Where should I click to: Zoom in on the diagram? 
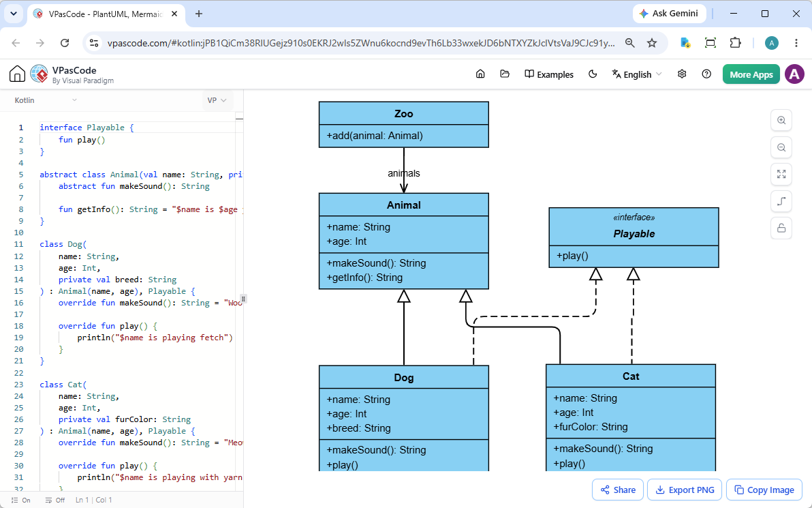click(781, 120)
